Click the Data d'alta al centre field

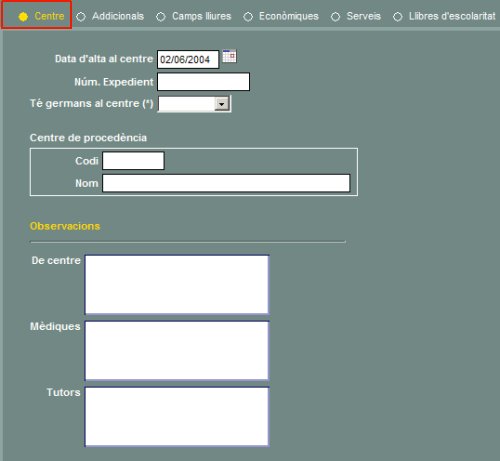point(188,59)
